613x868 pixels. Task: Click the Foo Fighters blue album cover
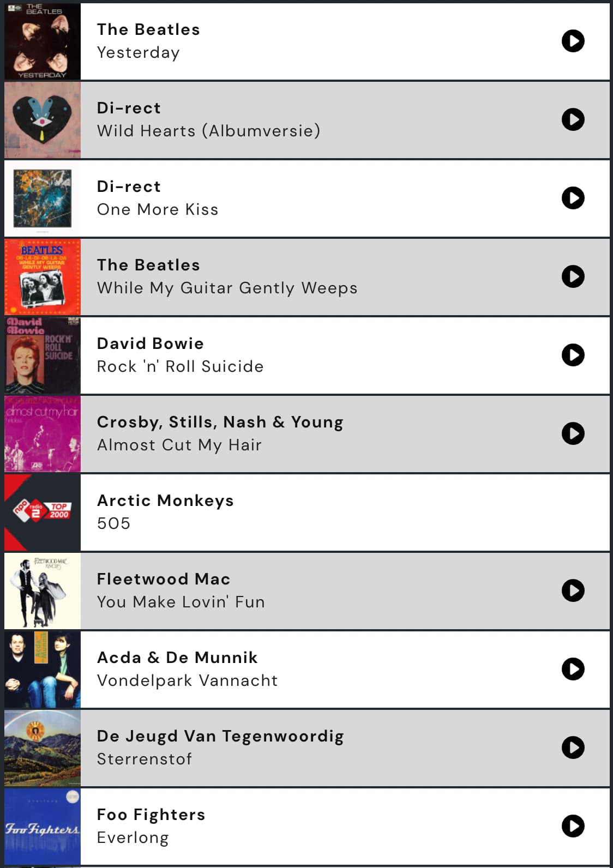pos(43,827)
